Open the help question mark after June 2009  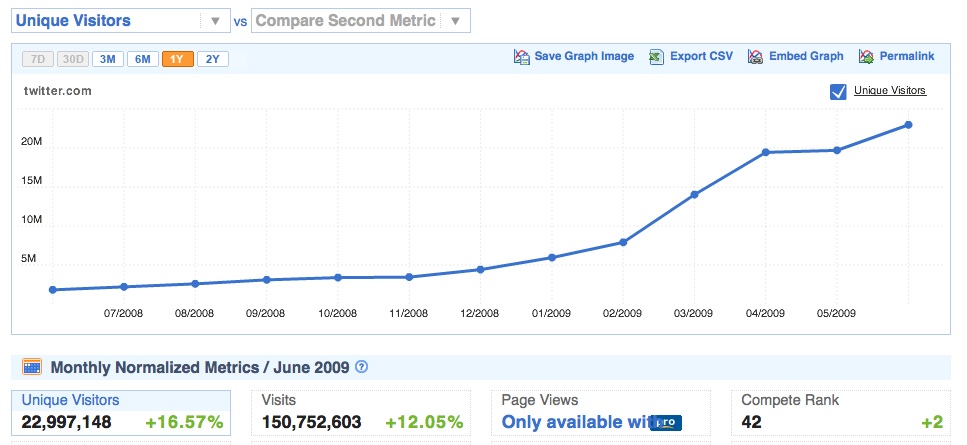pos(362,367)
